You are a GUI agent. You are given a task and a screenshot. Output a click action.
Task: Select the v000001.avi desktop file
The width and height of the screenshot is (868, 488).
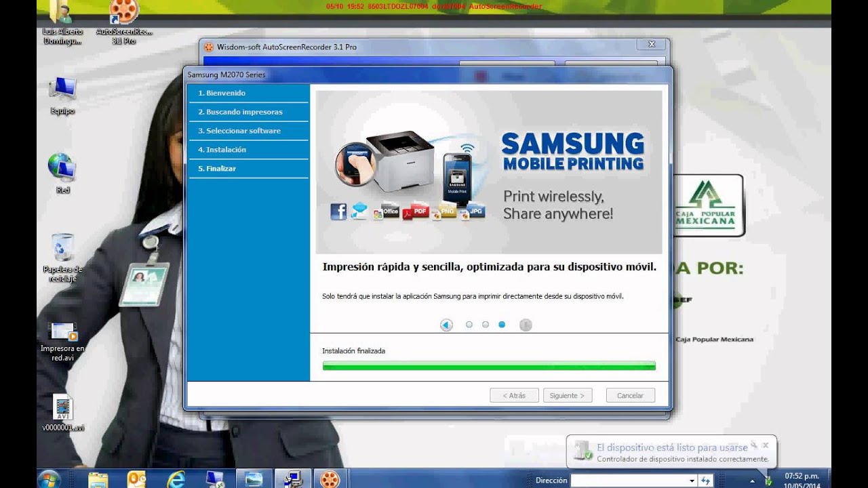click(62, 413)
